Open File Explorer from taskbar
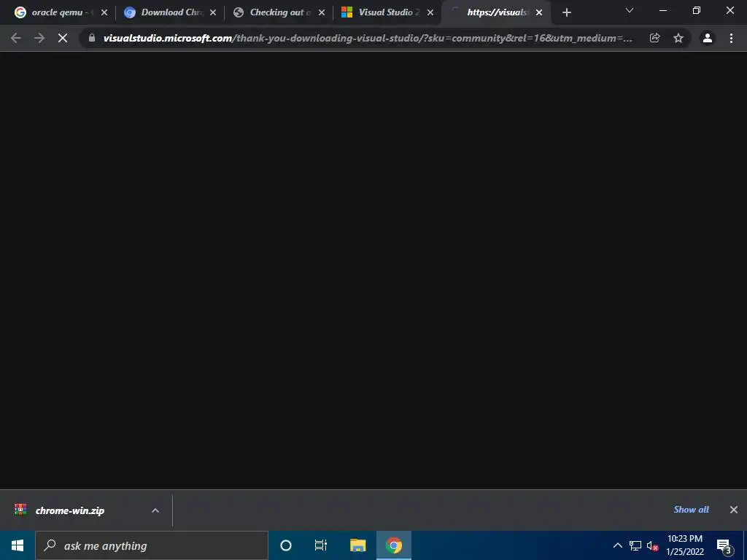The image size is (747, 560). [x=357, y=545]
